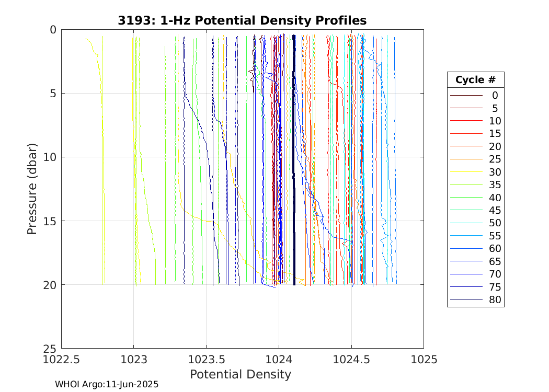Select legend entry for cycle 10

pos(475,121)
